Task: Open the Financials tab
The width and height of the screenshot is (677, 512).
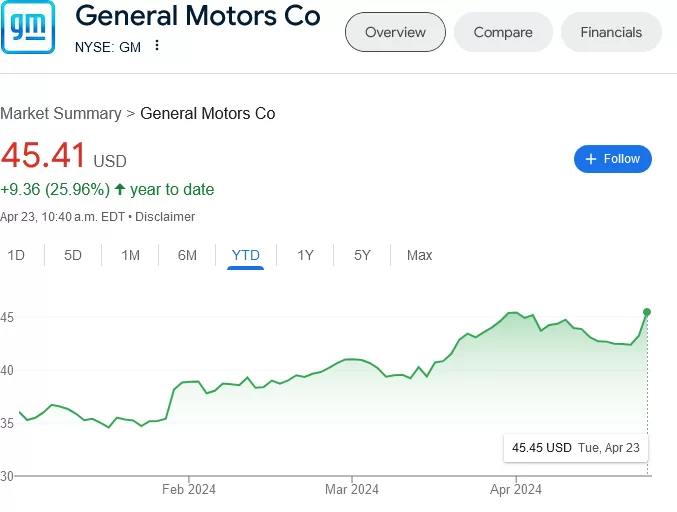Action: coord(611,32)
